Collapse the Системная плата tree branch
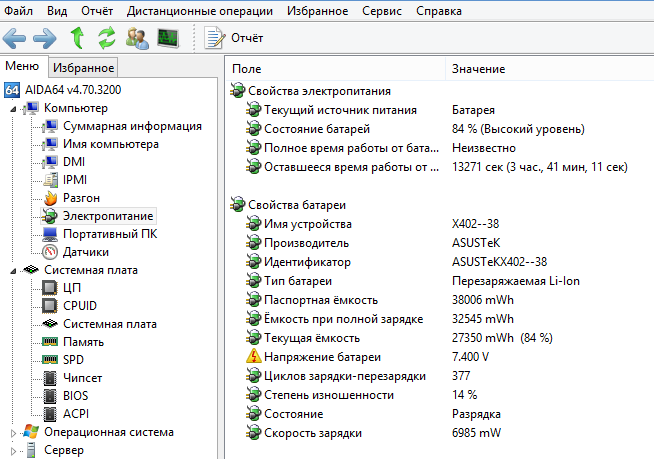This screenshot has width=654, height=459. 13,271
